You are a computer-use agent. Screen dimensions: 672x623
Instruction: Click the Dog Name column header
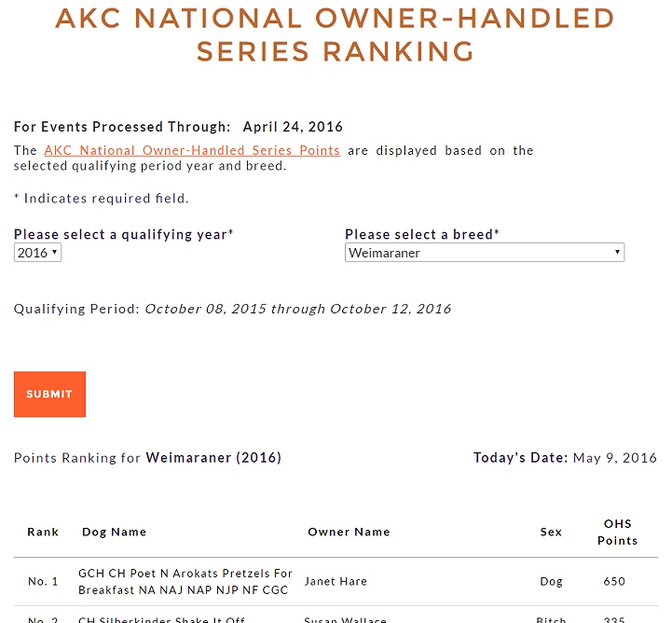tap(115, 533)
